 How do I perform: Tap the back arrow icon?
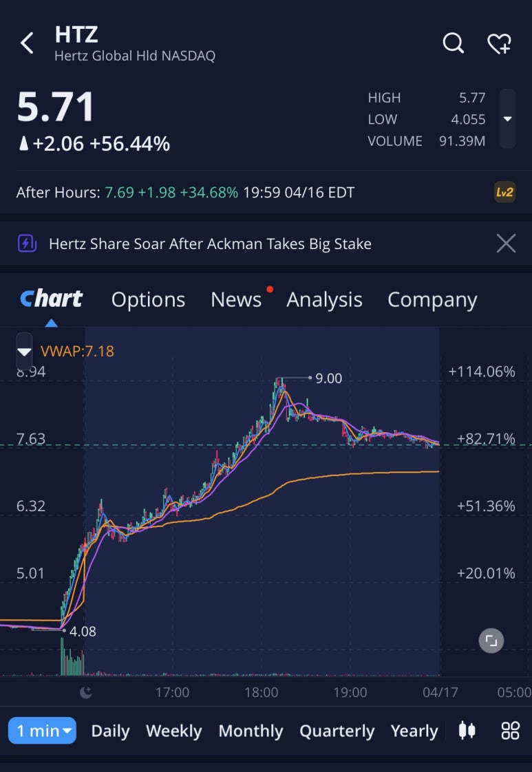point(27,43)
